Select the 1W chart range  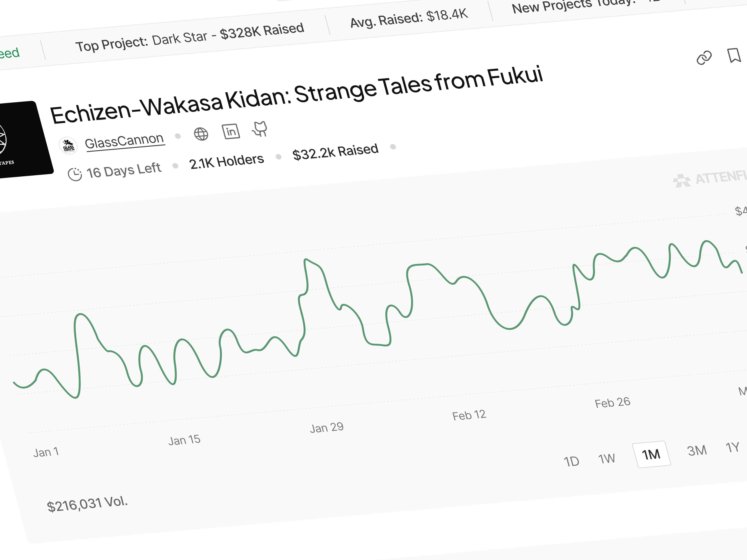(606, 458)
